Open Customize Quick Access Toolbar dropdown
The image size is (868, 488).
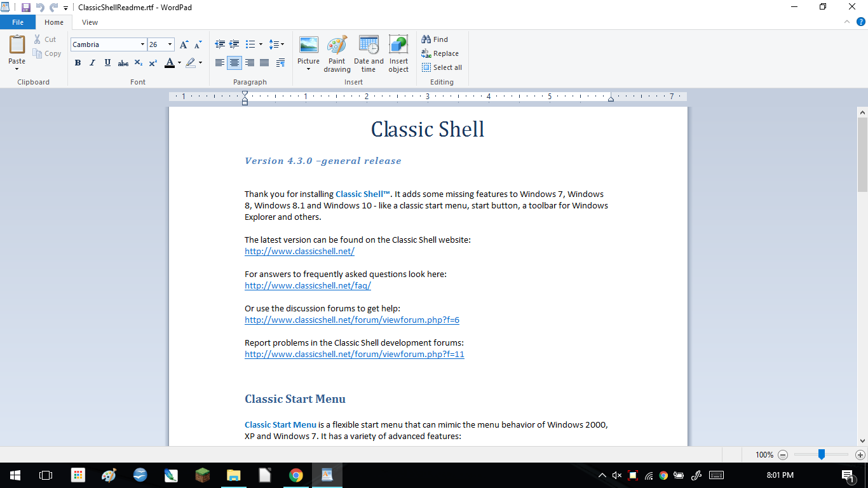click(x=65, y=8)
